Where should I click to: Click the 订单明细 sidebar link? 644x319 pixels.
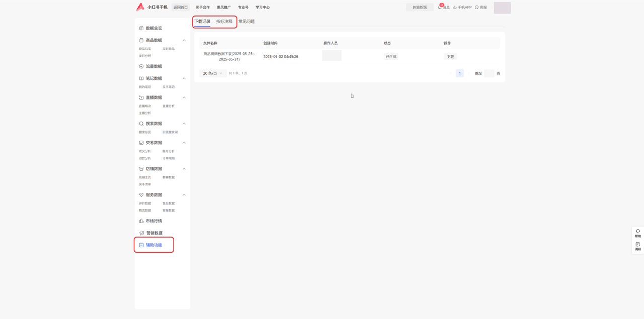(169, 158)
